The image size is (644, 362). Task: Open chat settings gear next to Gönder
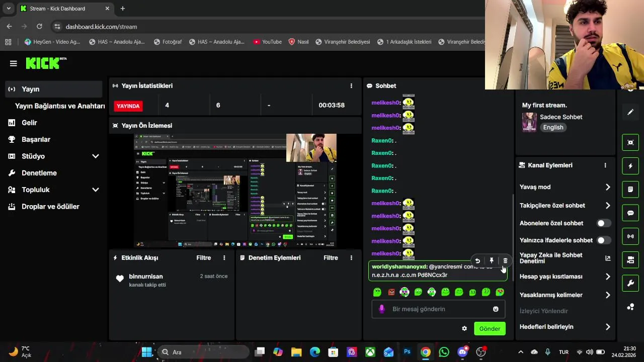[x=464, y=329]
